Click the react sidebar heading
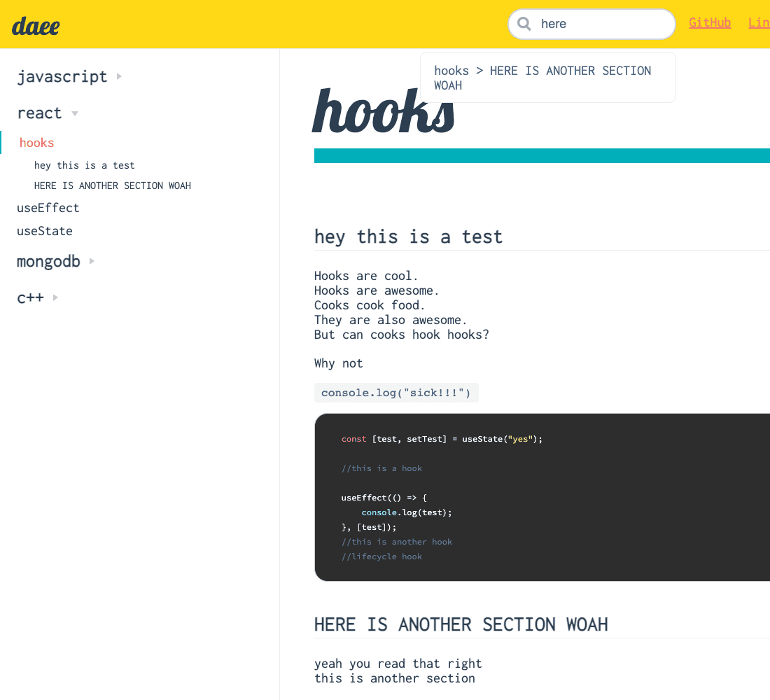770x700 pixels. coord(39,113)
